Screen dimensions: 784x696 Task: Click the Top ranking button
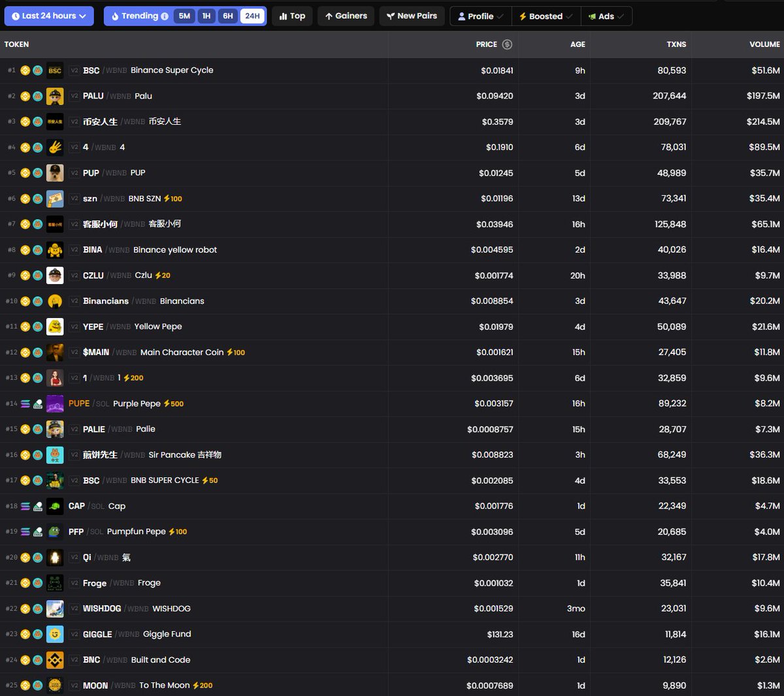[x=292, y=16]
